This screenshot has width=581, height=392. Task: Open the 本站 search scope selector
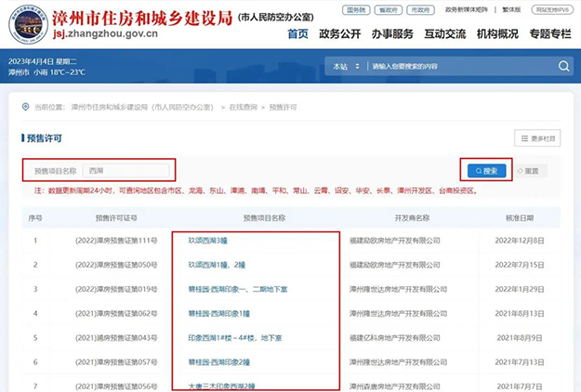tap(346, 66)
